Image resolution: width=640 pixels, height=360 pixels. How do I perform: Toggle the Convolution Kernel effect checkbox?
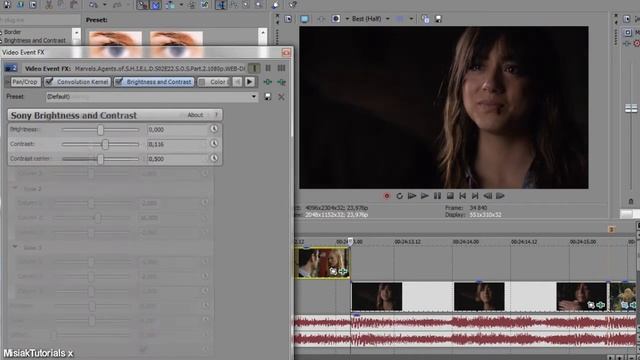coord(49,82)
